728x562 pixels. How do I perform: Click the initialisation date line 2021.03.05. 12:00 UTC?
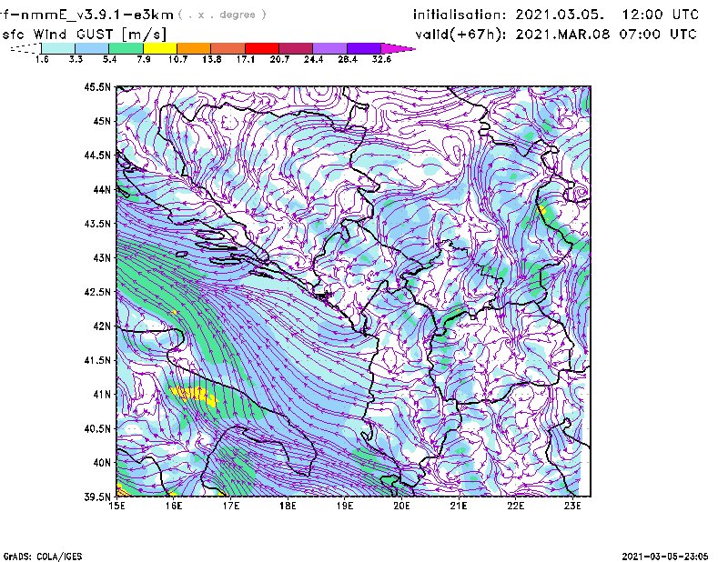(x=556, y=15)
